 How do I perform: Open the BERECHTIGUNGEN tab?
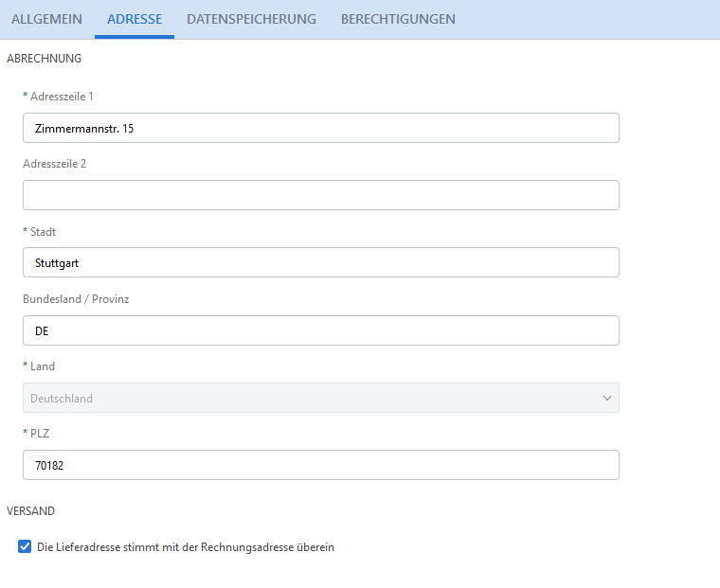click(x=398, y=19)
